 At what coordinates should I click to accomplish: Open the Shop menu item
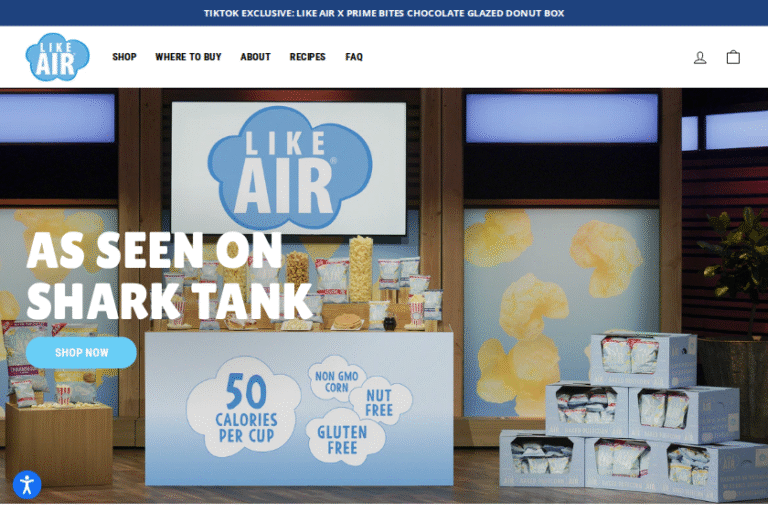(124, 57)
